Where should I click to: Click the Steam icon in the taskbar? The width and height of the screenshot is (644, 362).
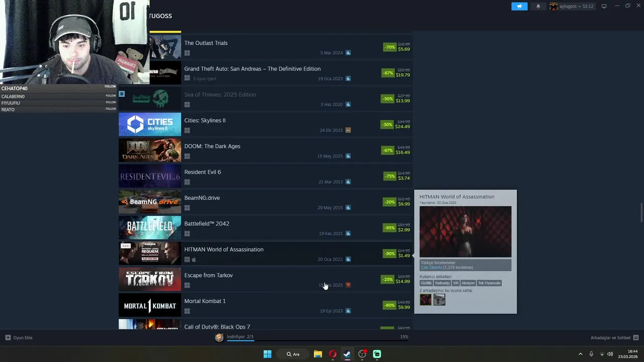(347, 354)
